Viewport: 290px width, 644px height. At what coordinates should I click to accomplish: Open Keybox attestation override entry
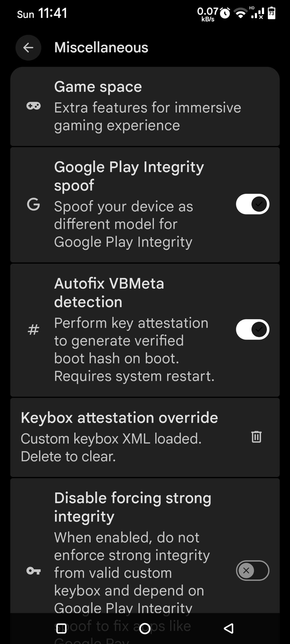coord(119,437)
